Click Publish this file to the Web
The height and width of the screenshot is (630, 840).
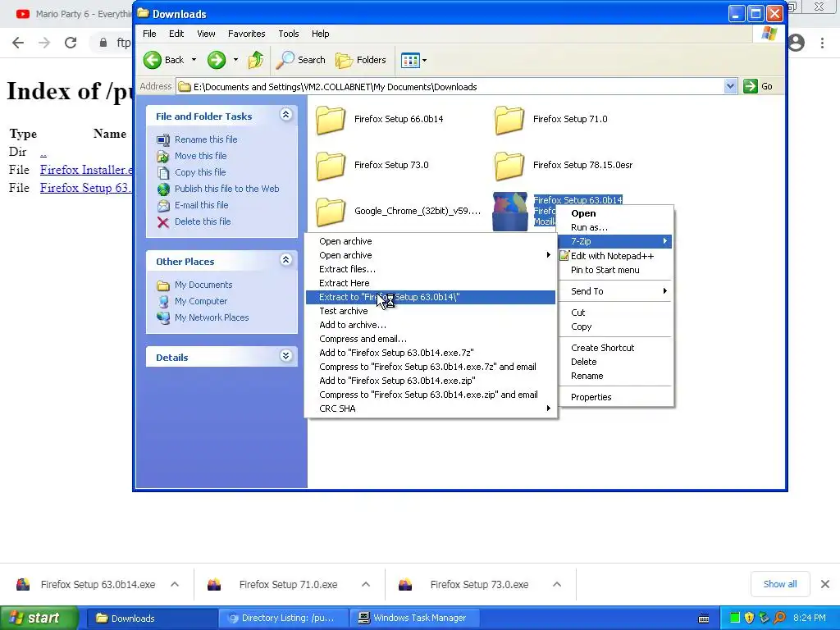[226, 189]
